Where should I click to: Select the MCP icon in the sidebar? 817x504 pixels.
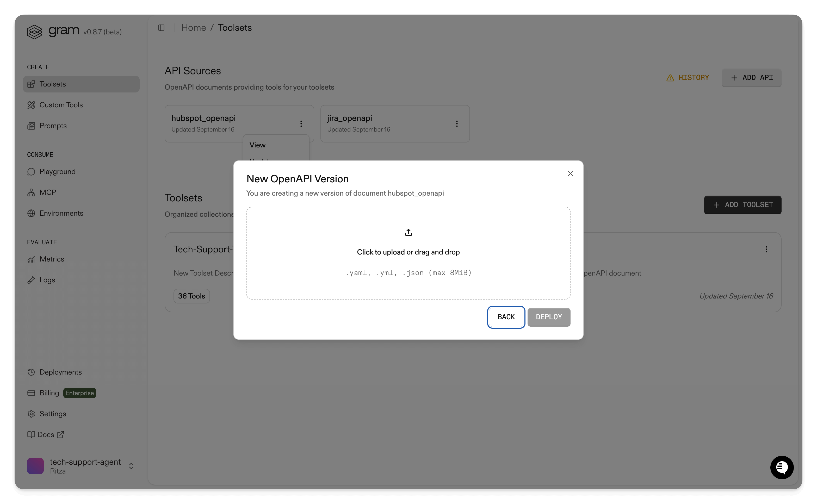(31, 192)
